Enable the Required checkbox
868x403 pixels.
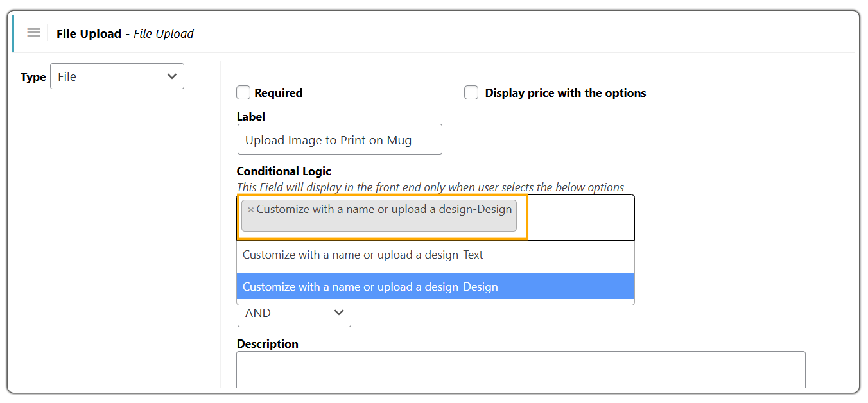tap(243, 92)
